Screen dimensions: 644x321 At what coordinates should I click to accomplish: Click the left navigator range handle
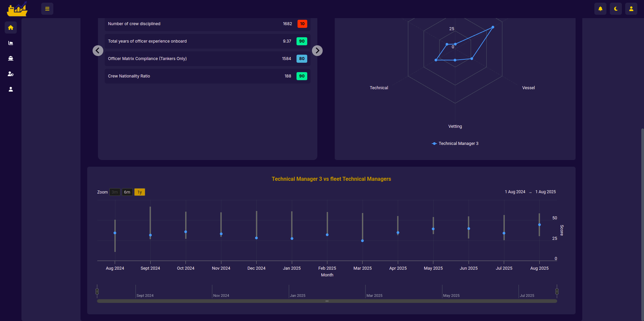click(97, 291)
